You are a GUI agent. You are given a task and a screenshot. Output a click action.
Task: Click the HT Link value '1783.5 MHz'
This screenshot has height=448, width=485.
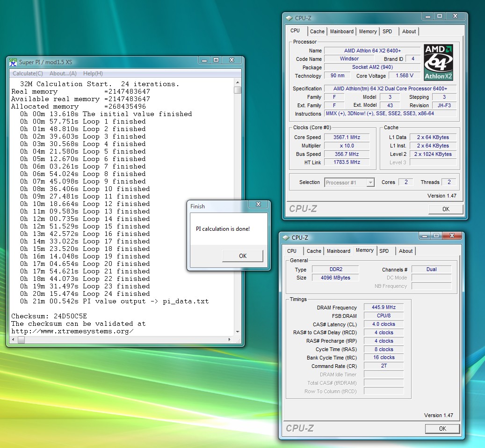click(x=347, y=162)
